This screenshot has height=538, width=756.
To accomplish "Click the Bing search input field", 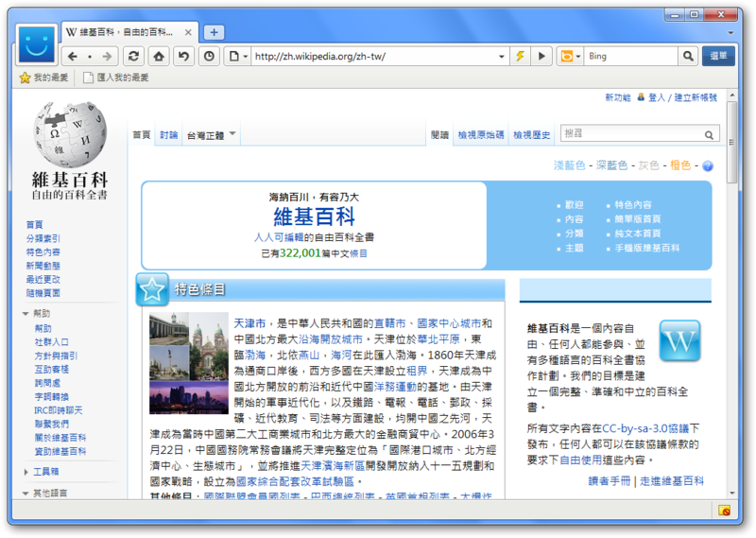I will 630,56.
